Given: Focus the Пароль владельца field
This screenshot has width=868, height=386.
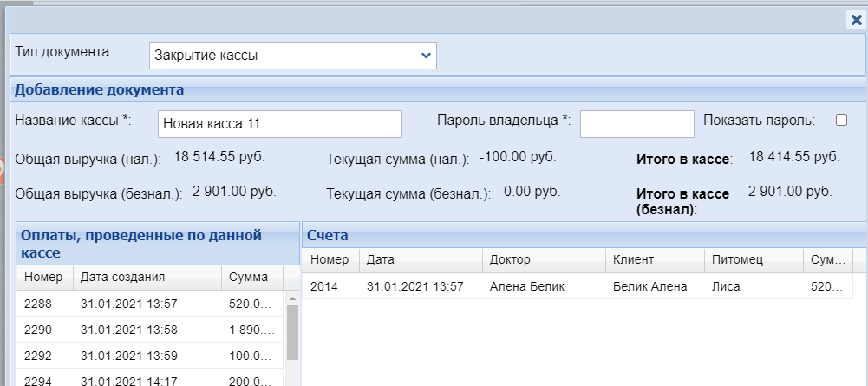Looking at the screenshot, I should 636,124.
